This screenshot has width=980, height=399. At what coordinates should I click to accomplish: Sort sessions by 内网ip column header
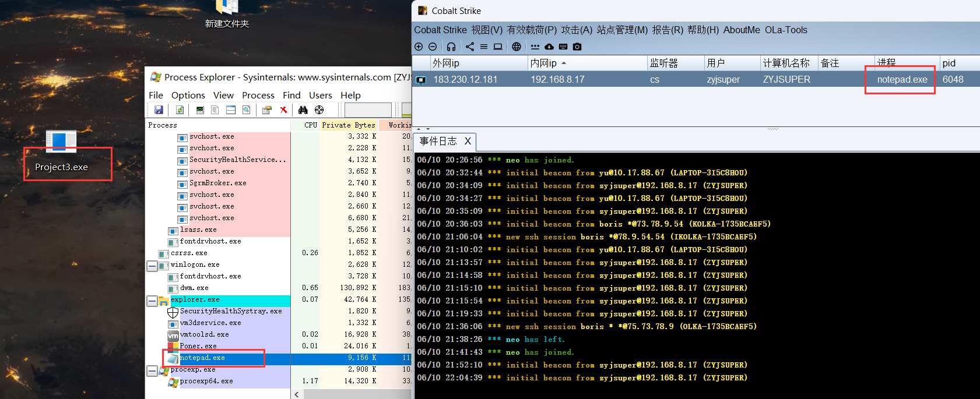pyautogui.click(x=587, y=63)
